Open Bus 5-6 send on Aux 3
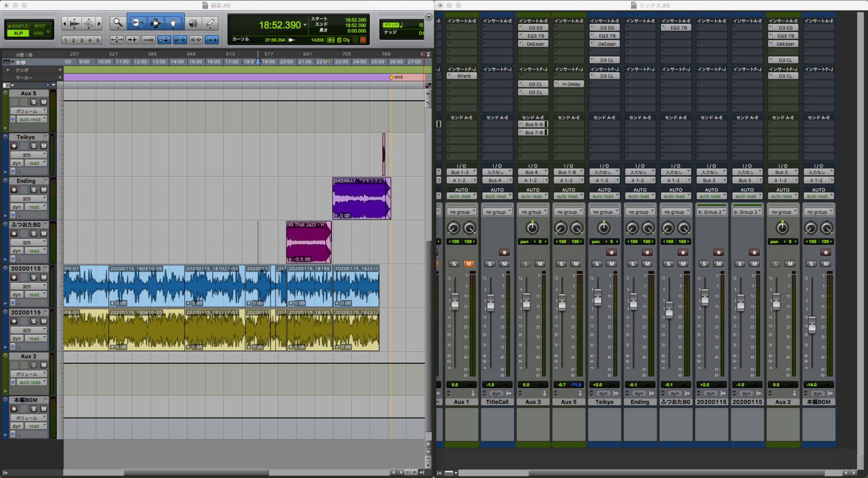Screen dimensions: 868x478 (533, 124)
